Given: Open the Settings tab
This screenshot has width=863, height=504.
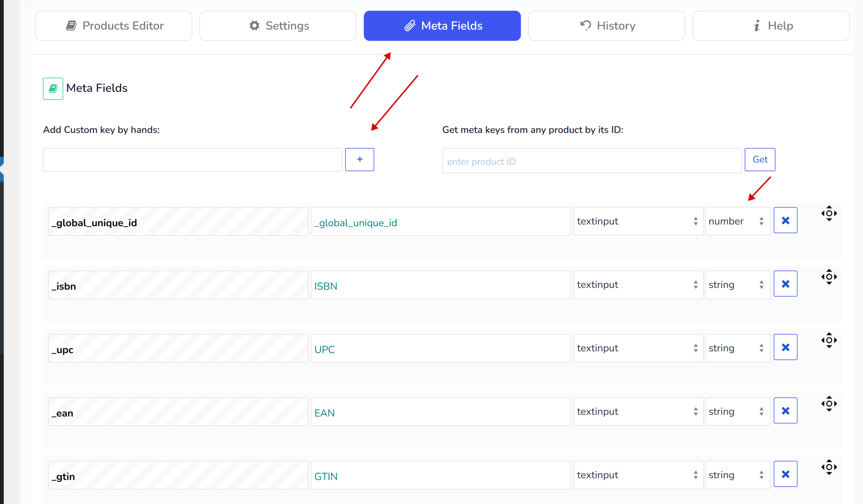Looking at the screenshot, I should [x=278, y=26].
